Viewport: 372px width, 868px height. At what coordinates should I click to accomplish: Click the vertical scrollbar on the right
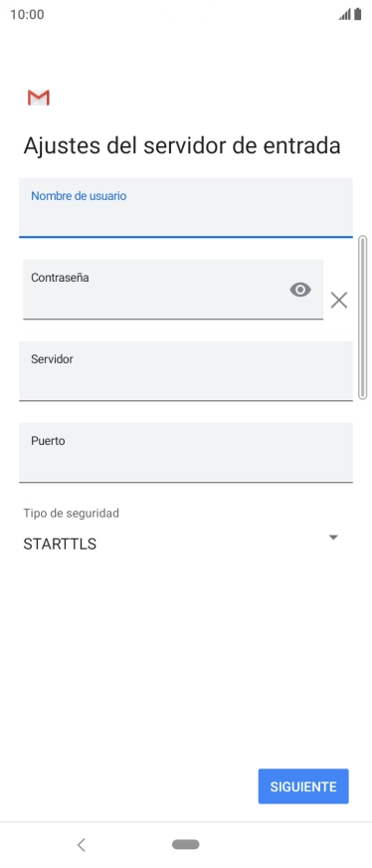coord(363,318)
